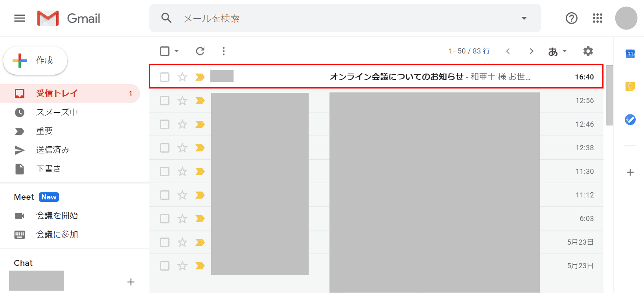644x293 pixels.
Task: Click the 16:40 timestamp
Action: pyautogui.click(x=584, y=77)
